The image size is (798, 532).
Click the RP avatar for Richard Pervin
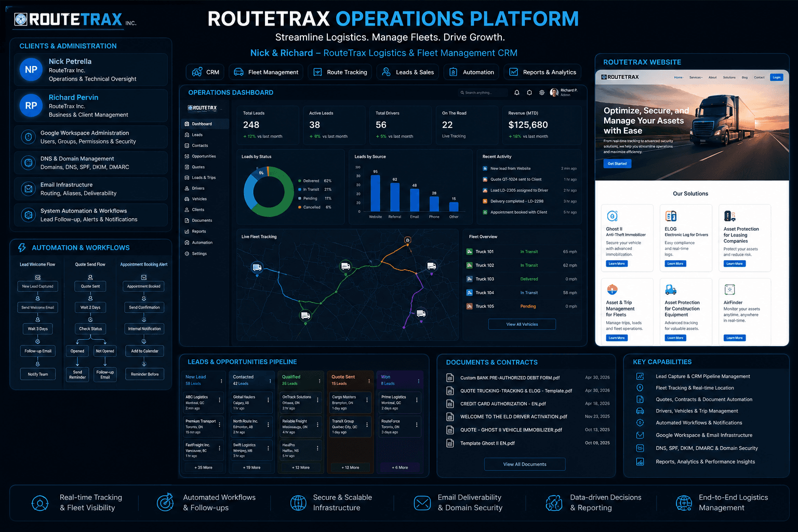click(x=31, y=105)
